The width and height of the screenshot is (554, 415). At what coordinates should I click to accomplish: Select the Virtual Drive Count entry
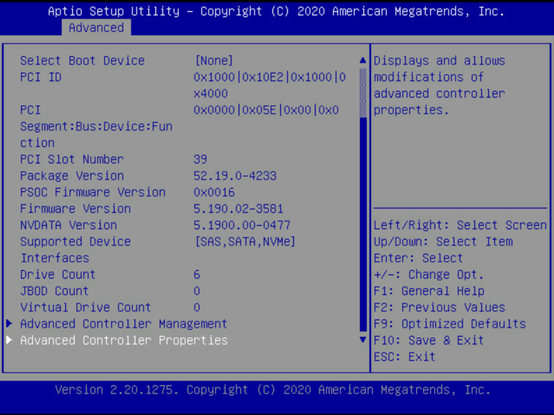tap(110, 307)
